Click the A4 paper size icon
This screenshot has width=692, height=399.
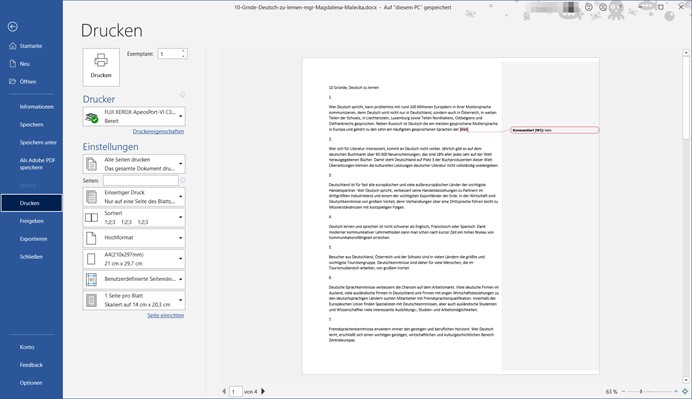click(x=91, y=259)
